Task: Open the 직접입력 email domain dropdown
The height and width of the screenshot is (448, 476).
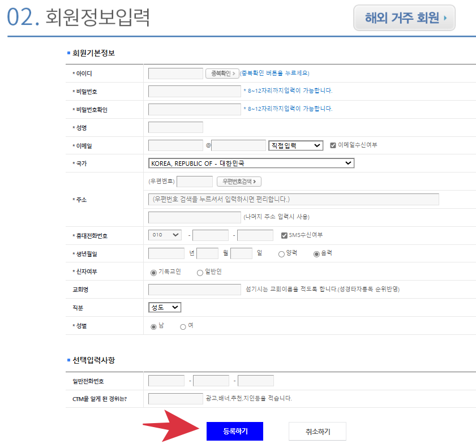Action: point(295,145)
